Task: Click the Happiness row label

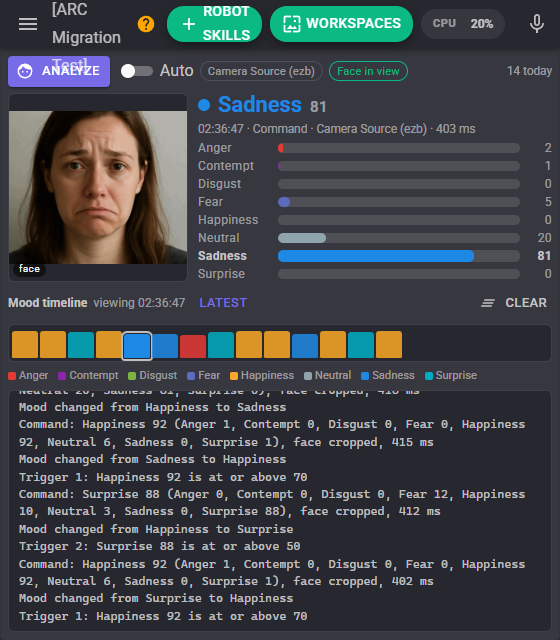Action: pos(228,220)
